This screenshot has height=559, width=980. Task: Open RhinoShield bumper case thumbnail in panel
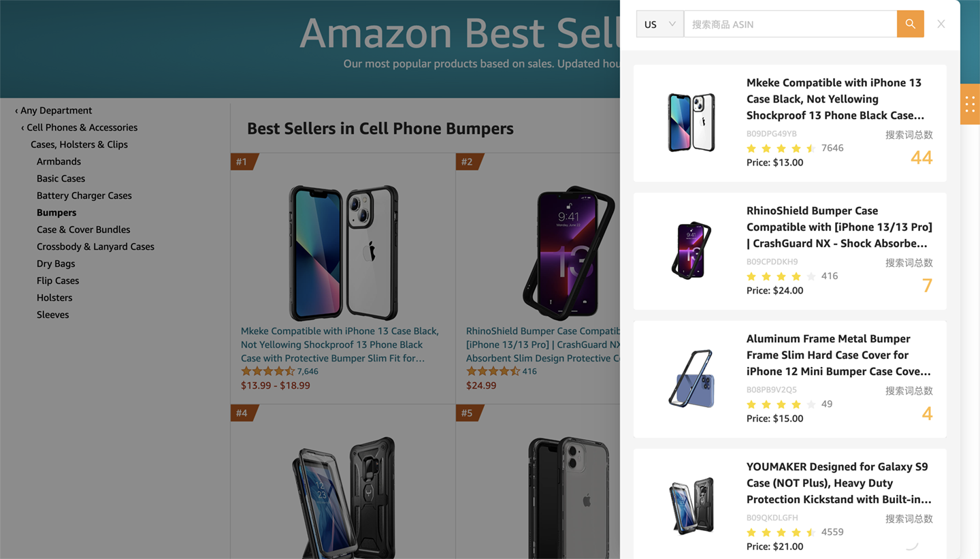coord(691,251)
